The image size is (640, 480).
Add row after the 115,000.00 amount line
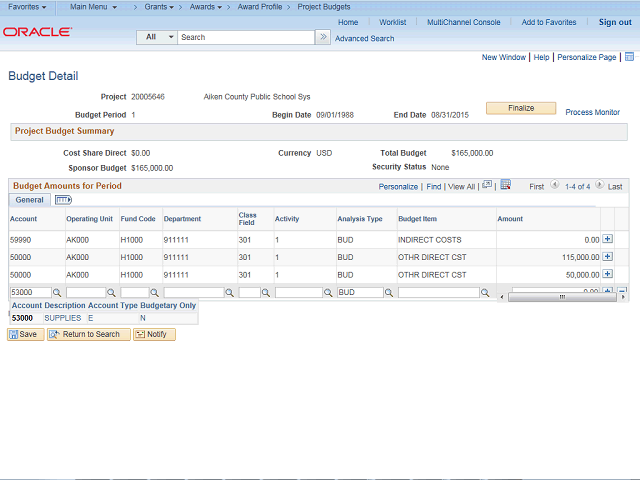coord(607,257)
